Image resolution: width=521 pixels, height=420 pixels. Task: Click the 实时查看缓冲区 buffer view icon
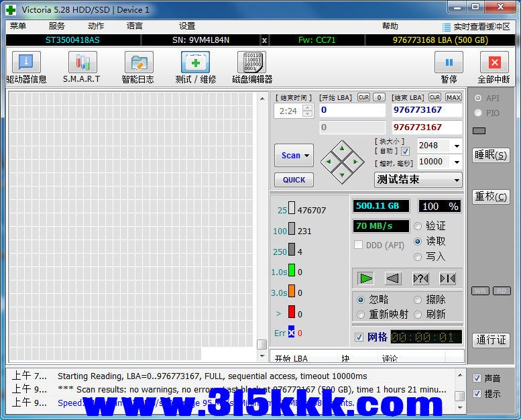point(447,27)
